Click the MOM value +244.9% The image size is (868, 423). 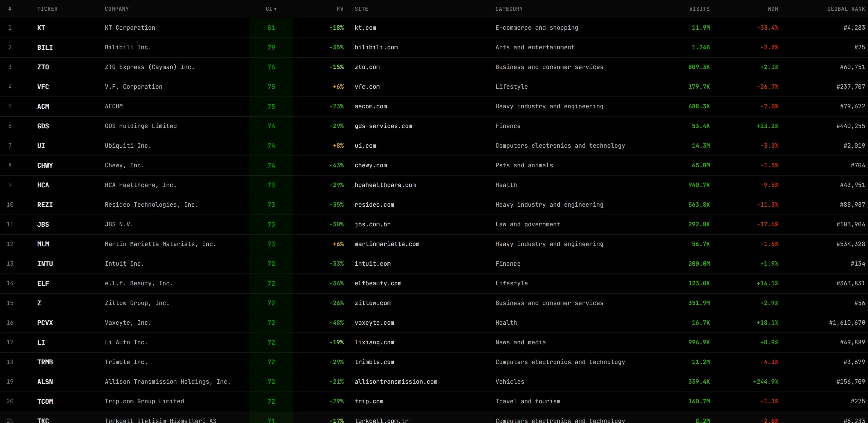tap(766, 382)
